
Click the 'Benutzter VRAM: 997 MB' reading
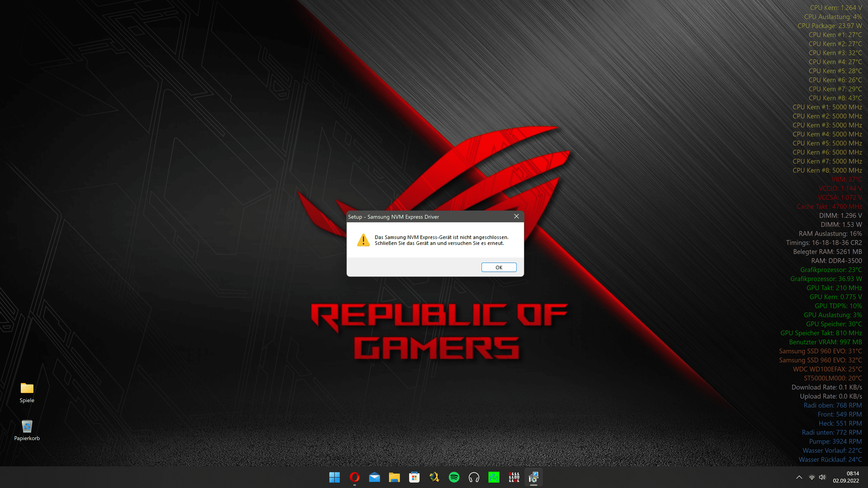click(825, 342)
